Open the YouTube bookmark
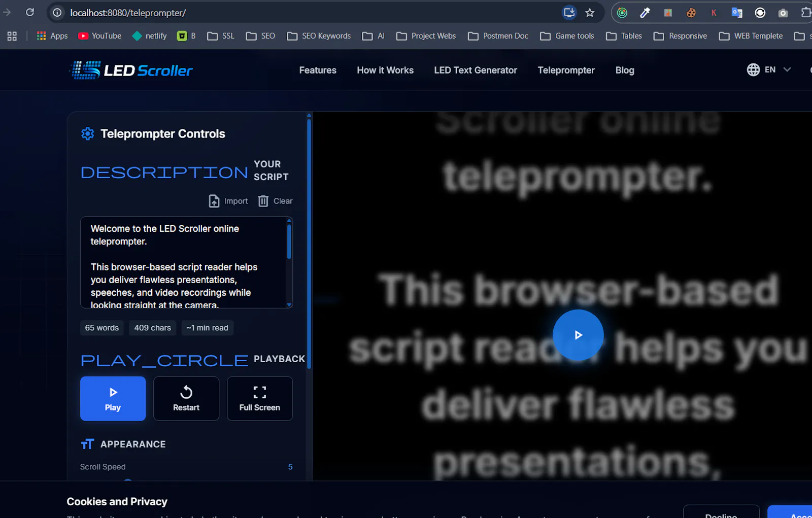This screenshot has width=812, height=518. (x=100, y=36)
